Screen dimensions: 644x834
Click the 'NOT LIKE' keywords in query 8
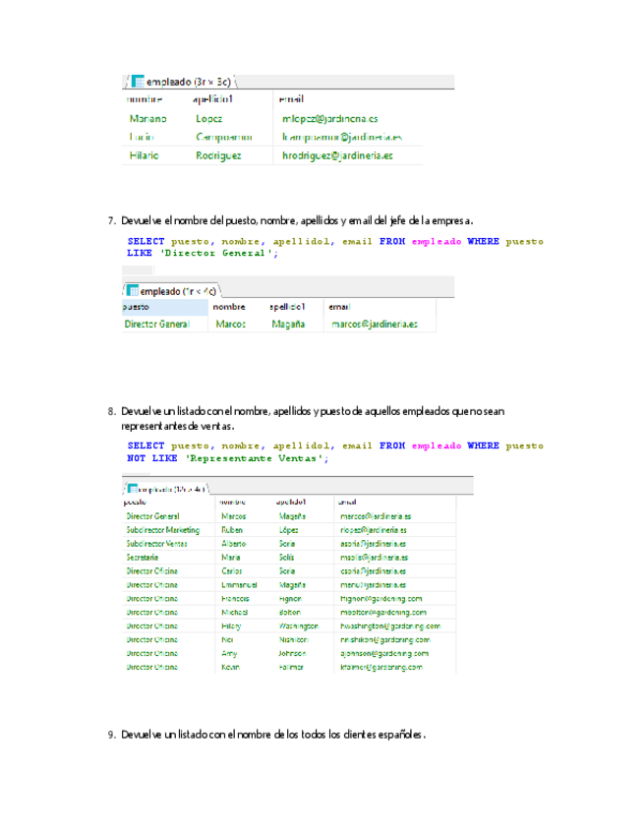pos(152,458)
